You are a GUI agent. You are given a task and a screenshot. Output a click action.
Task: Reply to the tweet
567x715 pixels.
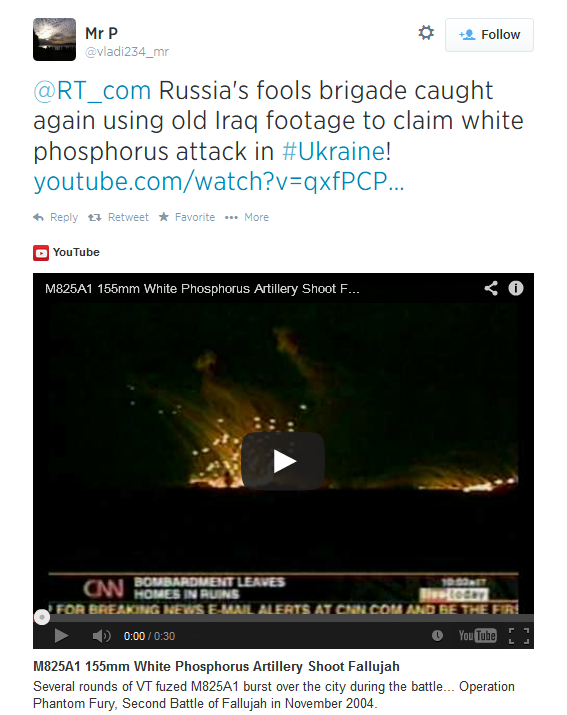tap(56, 218)
